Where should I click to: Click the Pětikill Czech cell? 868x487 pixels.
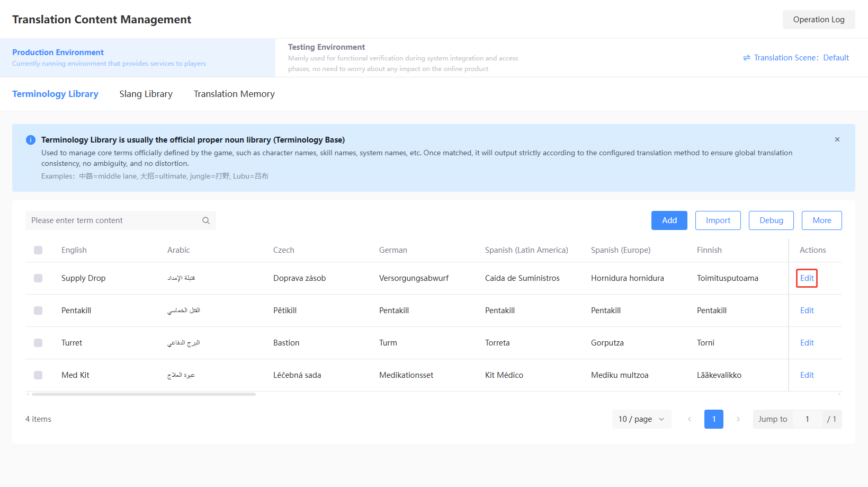coord(285,311)
